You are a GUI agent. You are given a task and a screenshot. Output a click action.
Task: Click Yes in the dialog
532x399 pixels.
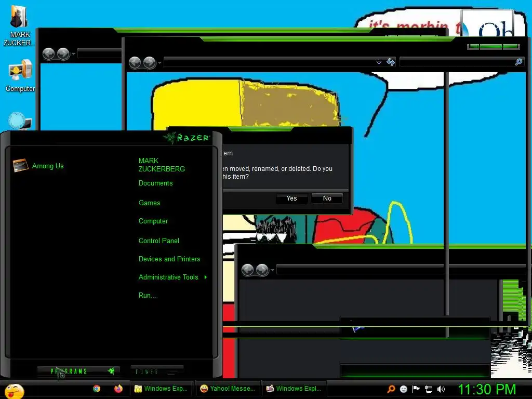292,198
